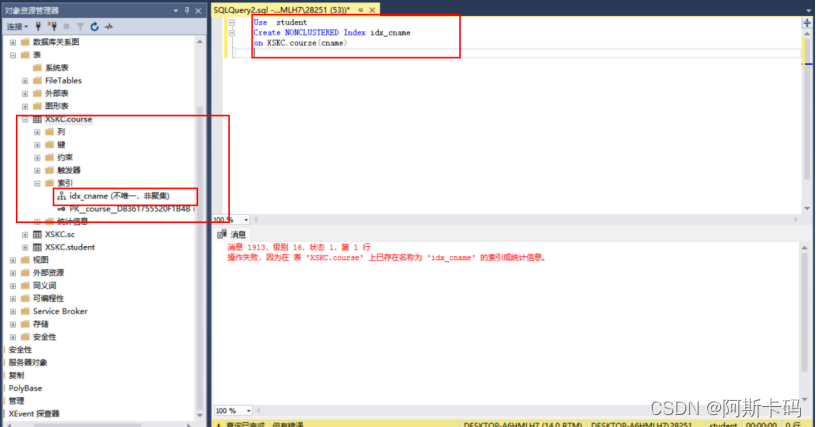Refresh Object Explorer with the circular arrow icon
816x427 pixels.
click(x=94, y=27)
